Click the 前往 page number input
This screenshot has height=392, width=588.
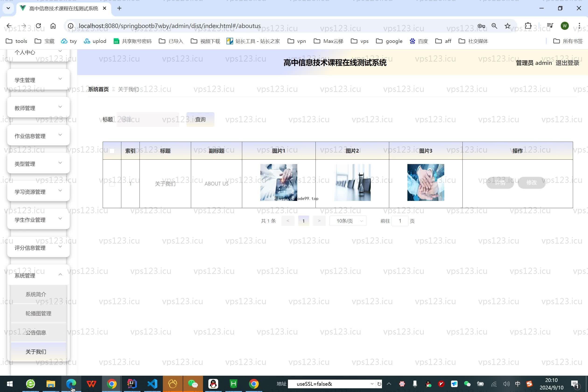click(x=400, y=221)
